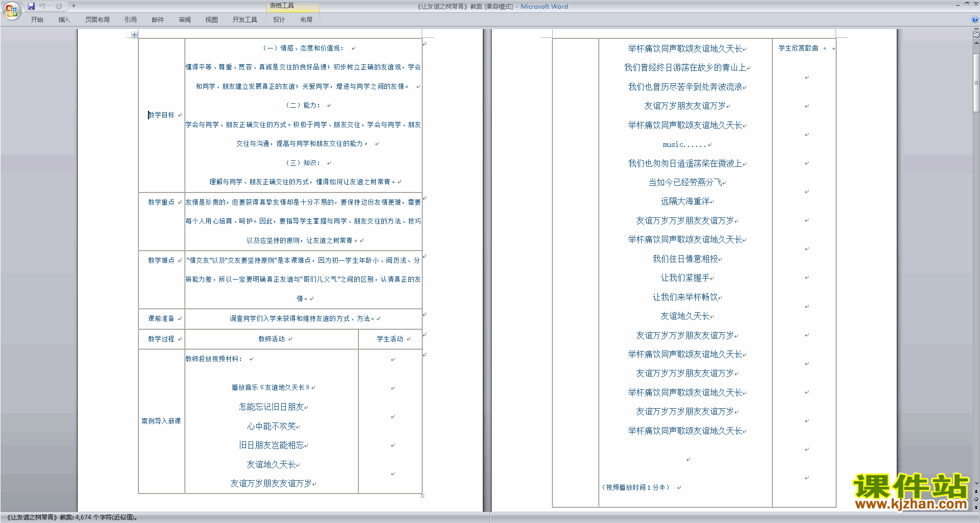Image resolution: width=980 pixels, height=523 pixels.
Task: Switch to the 视图 tab
Action: [211, 19]
